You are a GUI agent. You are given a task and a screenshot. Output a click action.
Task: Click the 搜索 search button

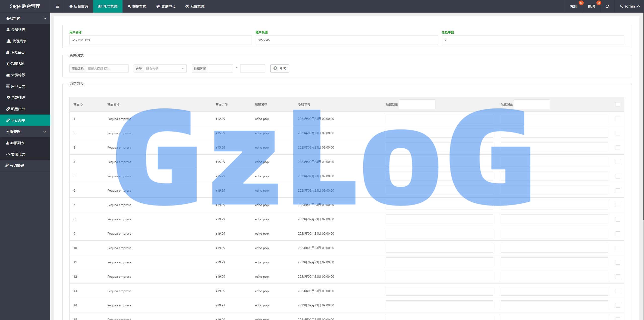coord(279,68)
